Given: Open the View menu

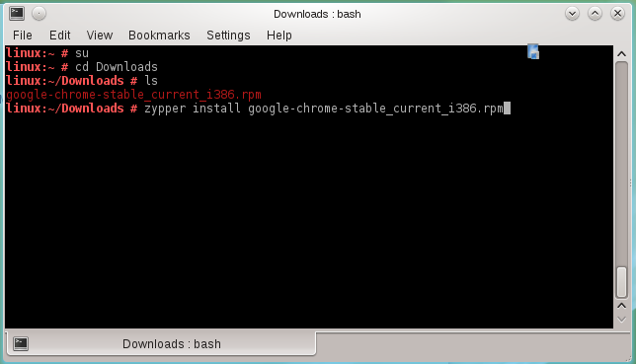Looking at the screenshot, I should click(x=100, y=36).
